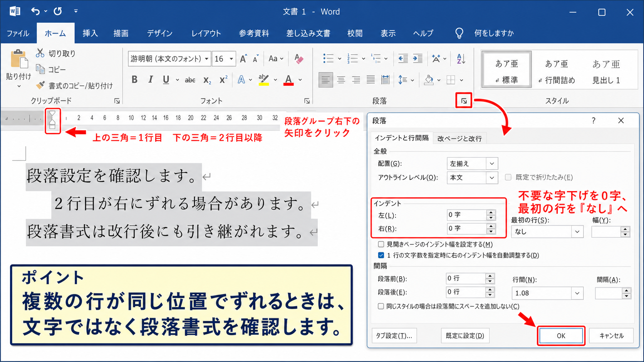Open the アウトライン レベル dropdown
Viewport: 644px width, 362px height.
492,178
